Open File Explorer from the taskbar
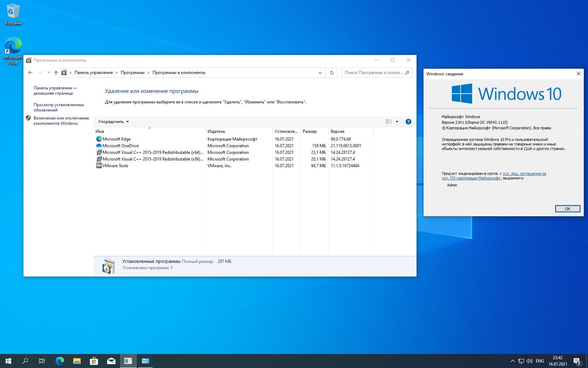Image resolution: width=588 pixels, height=368 pixels. 77,361
